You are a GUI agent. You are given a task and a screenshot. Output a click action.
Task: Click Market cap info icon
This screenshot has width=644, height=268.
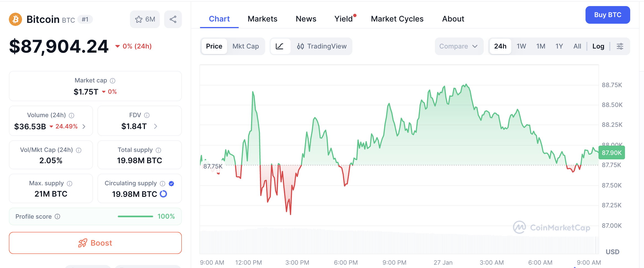pos(113,81)
